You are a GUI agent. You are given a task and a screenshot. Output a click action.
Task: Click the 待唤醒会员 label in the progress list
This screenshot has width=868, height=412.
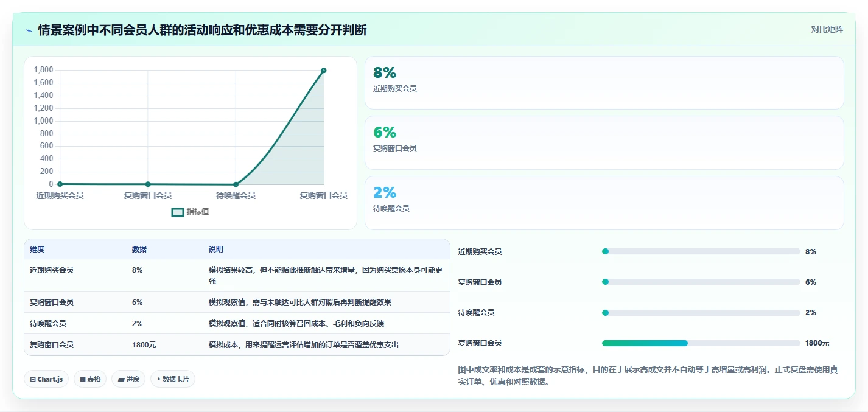(476, 312)
